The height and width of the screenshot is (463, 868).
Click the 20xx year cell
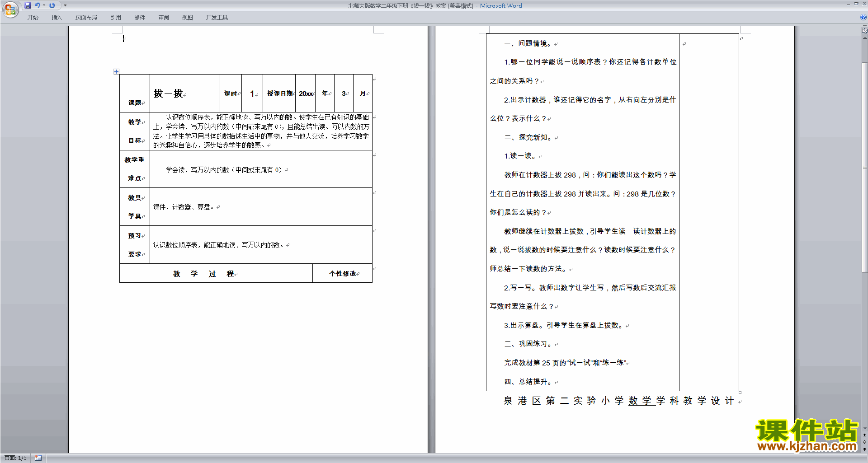306,94
